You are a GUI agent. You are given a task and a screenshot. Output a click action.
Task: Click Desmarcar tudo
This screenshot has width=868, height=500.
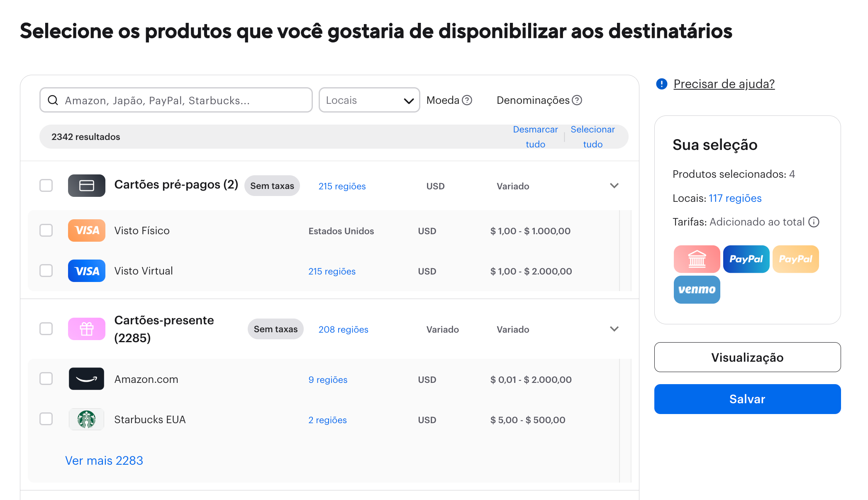[x=535, y=137]
